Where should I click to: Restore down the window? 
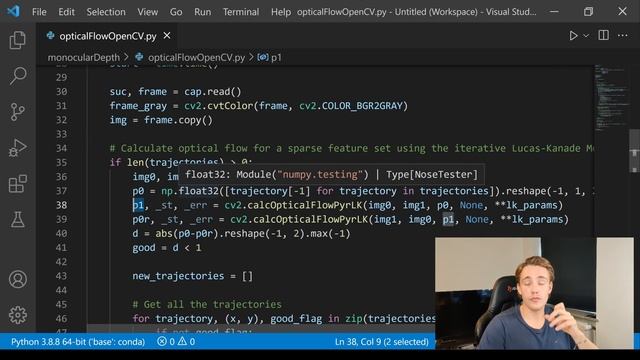(x=588, y=11)
